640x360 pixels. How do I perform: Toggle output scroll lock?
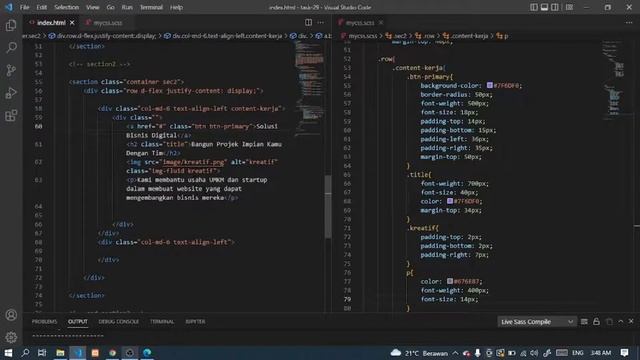point(596,322)
